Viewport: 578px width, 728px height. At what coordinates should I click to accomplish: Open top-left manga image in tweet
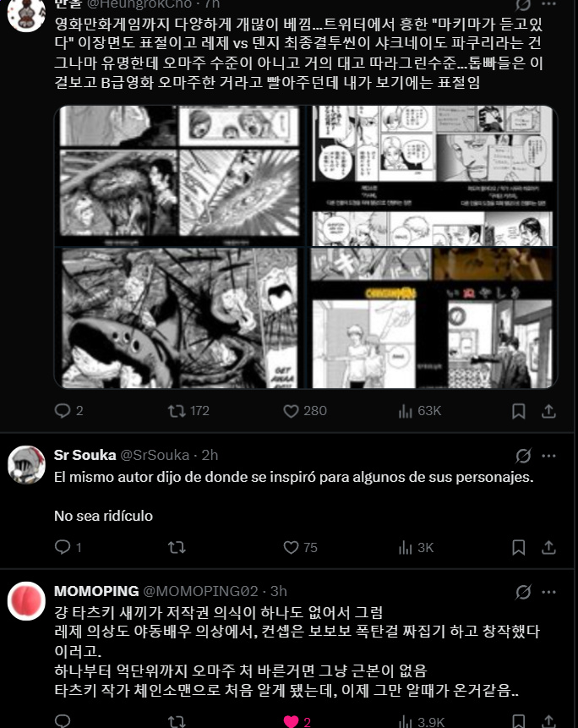click(179, 176)
